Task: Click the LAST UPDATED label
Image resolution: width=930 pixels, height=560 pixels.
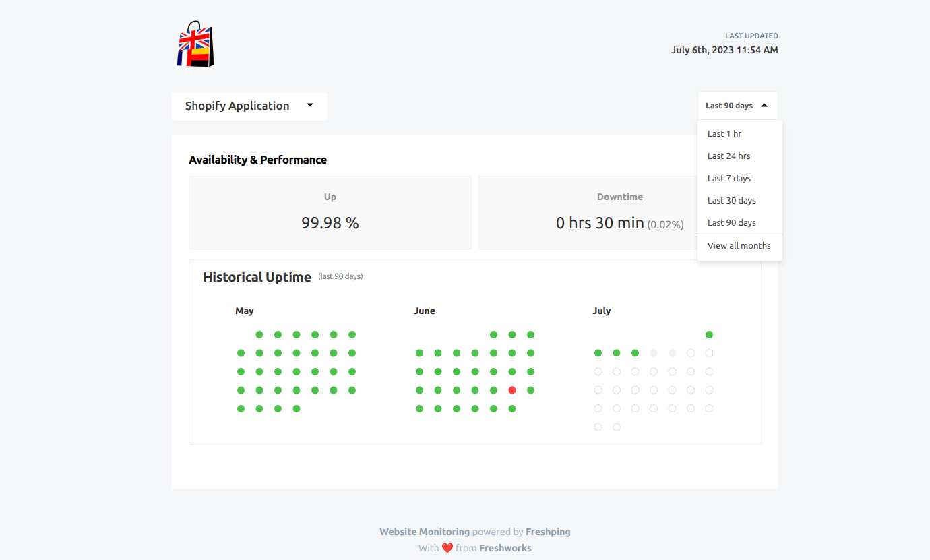Action: (751, 36)
